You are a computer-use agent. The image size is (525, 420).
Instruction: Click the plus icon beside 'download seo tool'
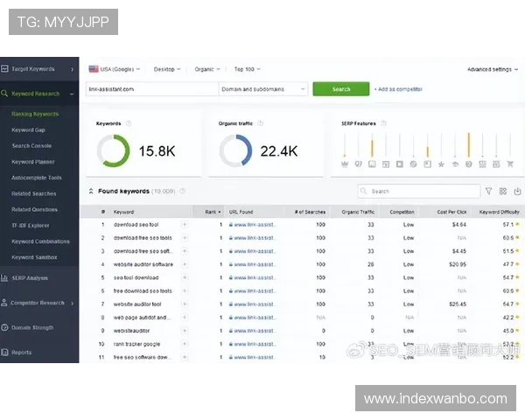(184, 225)
